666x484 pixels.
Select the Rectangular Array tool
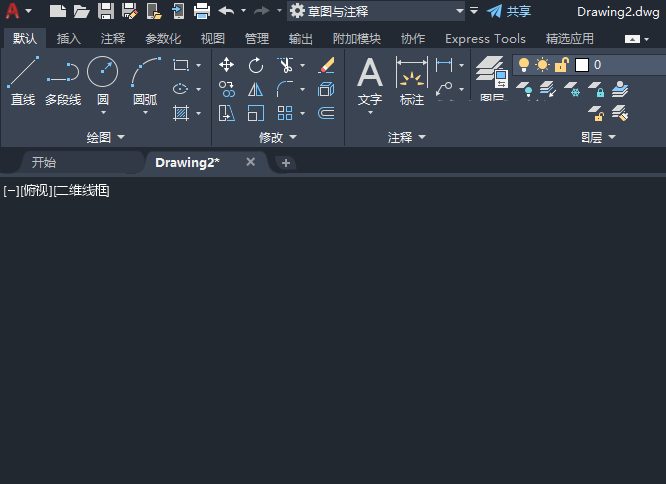coord(285,113)
